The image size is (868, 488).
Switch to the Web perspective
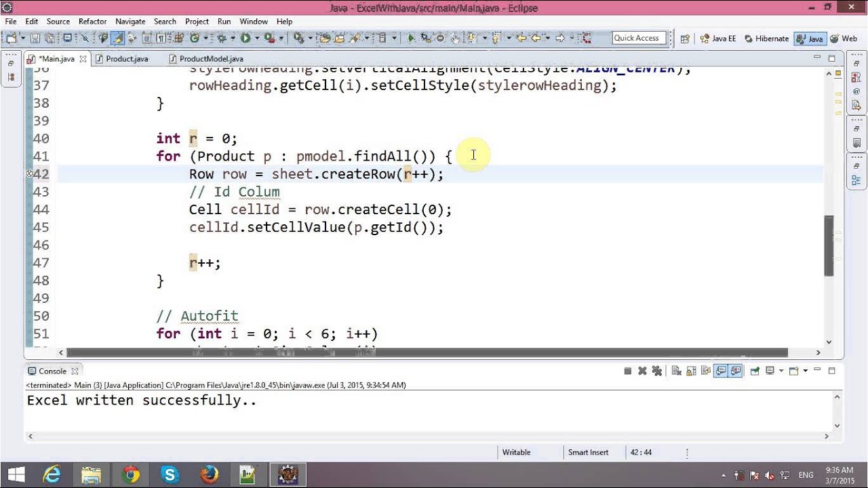(843, 39)
